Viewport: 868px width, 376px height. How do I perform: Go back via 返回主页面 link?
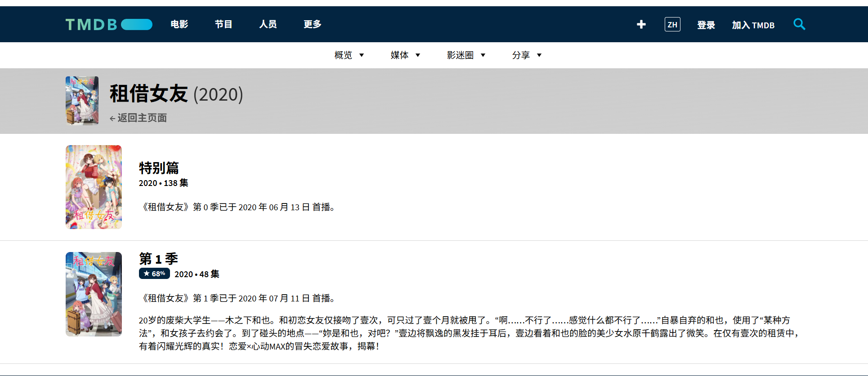point(138,118)
